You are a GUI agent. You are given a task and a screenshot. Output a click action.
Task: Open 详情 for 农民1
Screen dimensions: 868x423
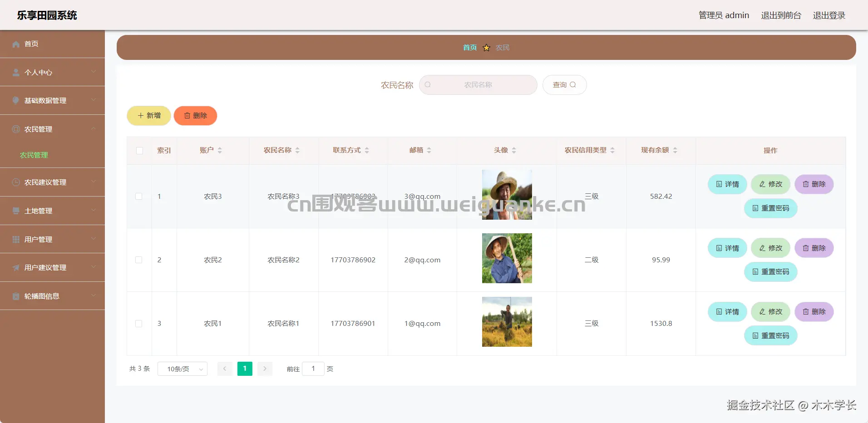point(727,312)
